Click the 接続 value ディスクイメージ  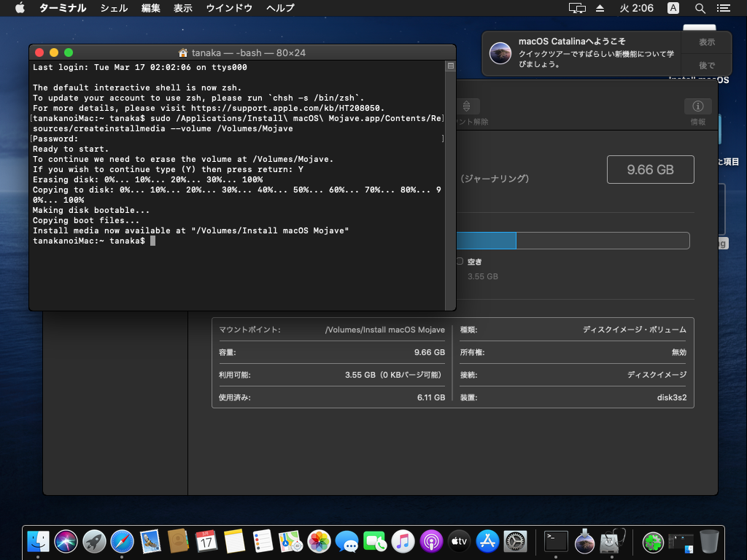pyautogui.click(x=657, y=375)
